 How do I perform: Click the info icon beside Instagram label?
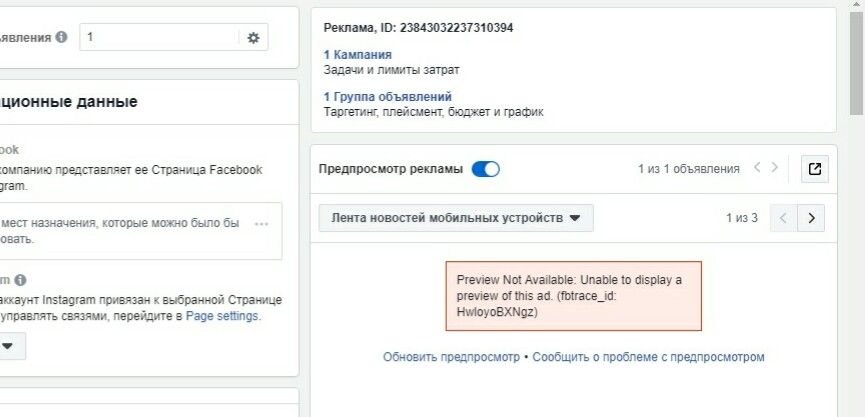tap(20, 280)
